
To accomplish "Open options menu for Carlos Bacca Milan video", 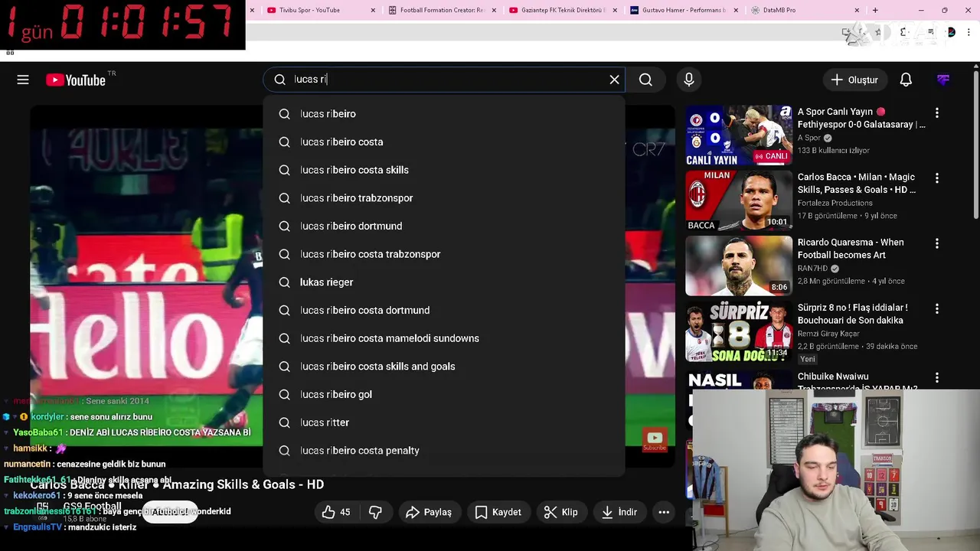I will (936, 178).
